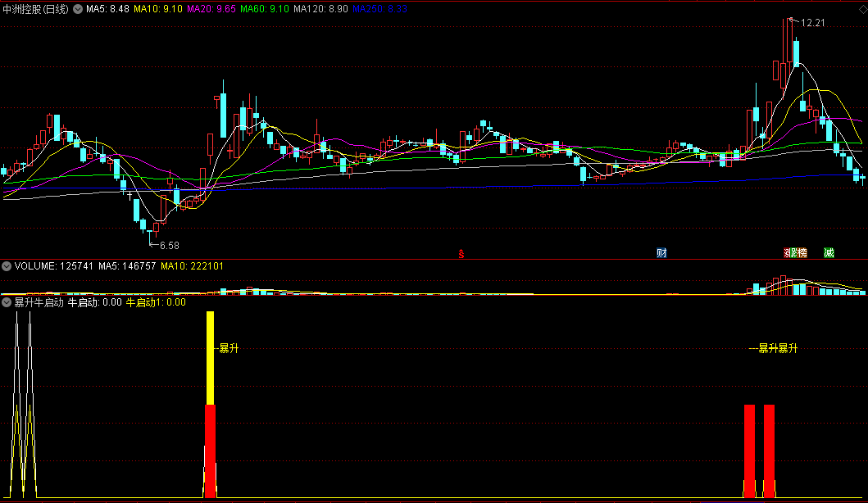
Task: Select the MA120: 8.90 label
Action: (x=320, y=9)
